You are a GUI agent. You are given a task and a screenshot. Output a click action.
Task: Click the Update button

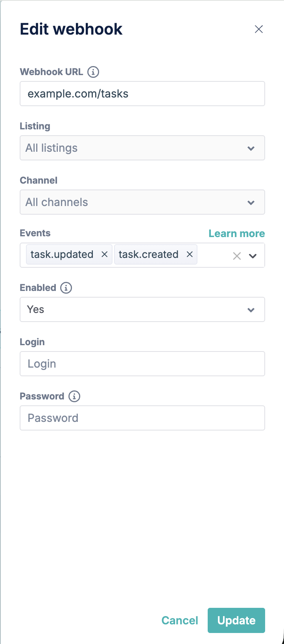pyautogui.click(x=236, y=620)
